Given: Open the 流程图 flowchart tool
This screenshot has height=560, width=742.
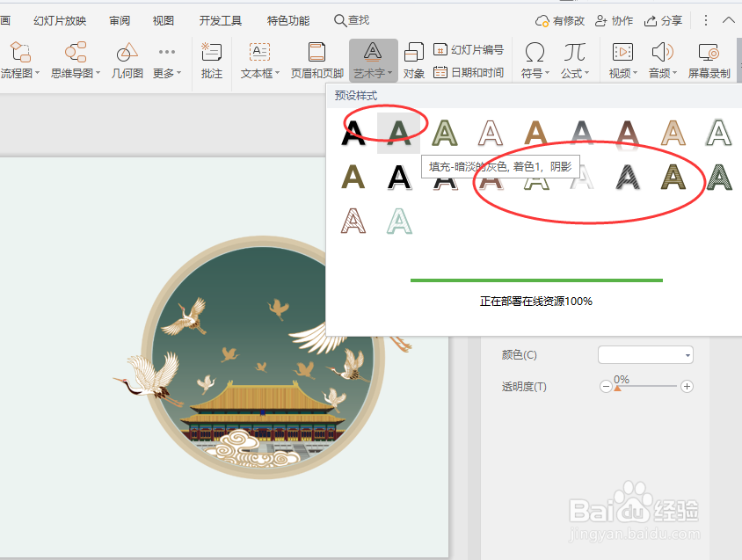Looking at the screenshot, I should (19, 60).
